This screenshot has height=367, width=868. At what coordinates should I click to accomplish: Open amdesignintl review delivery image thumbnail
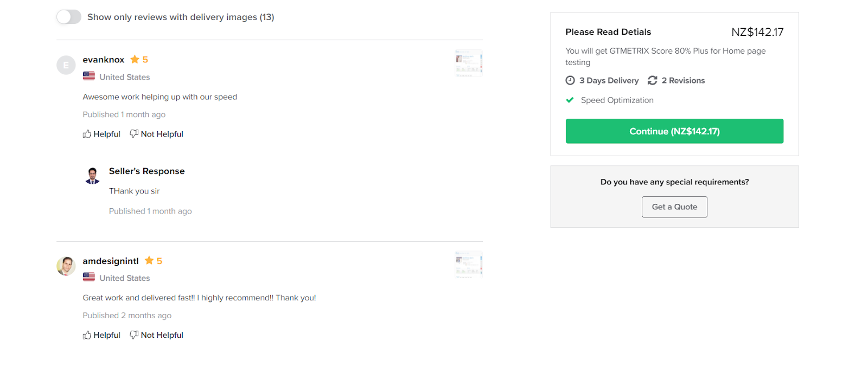(468, 265)
